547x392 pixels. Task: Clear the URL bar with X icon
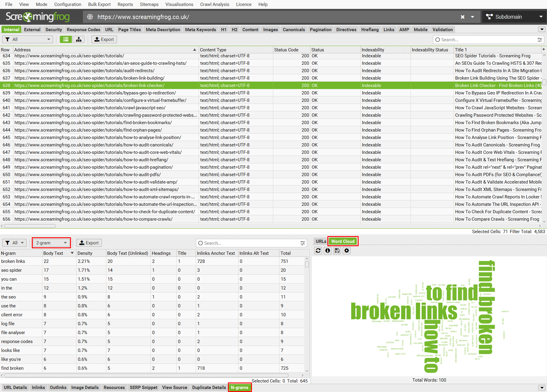(463, 17)
